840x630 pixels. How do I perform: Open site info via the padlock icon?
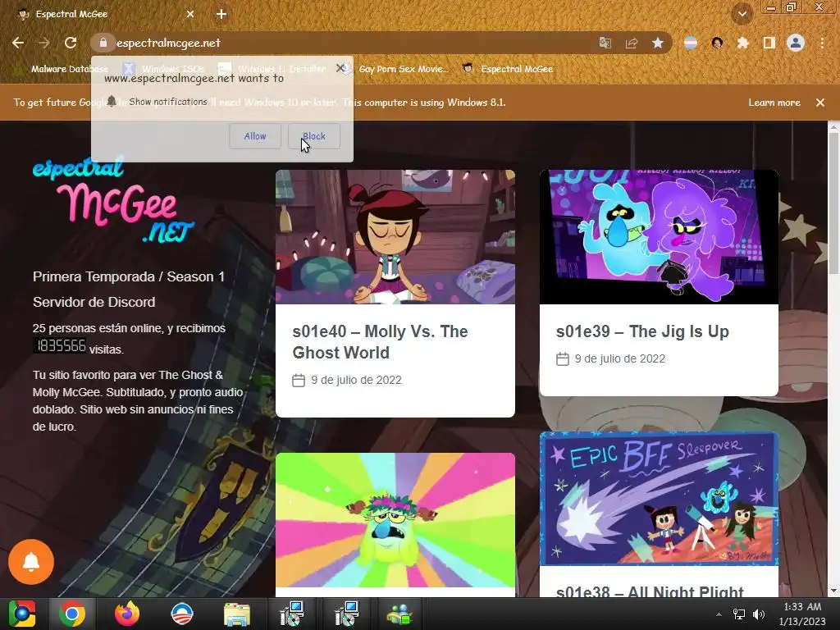coord(103,43)
